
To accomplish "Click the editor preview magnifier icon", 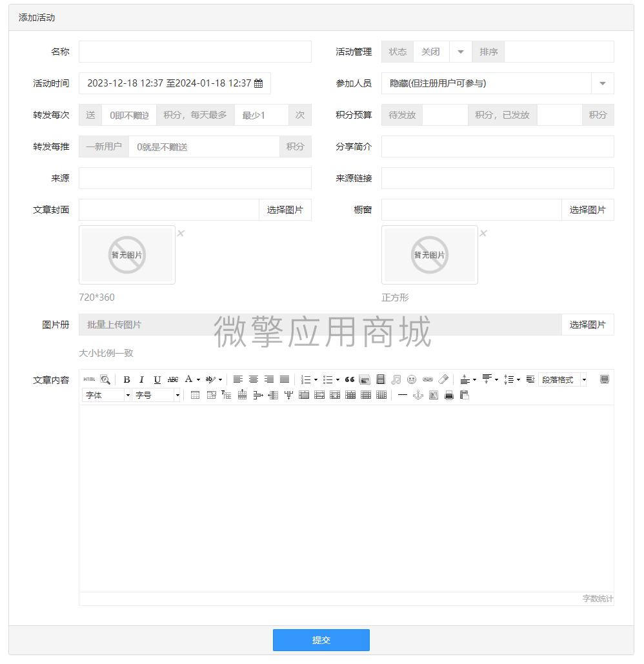I will 105,379.
